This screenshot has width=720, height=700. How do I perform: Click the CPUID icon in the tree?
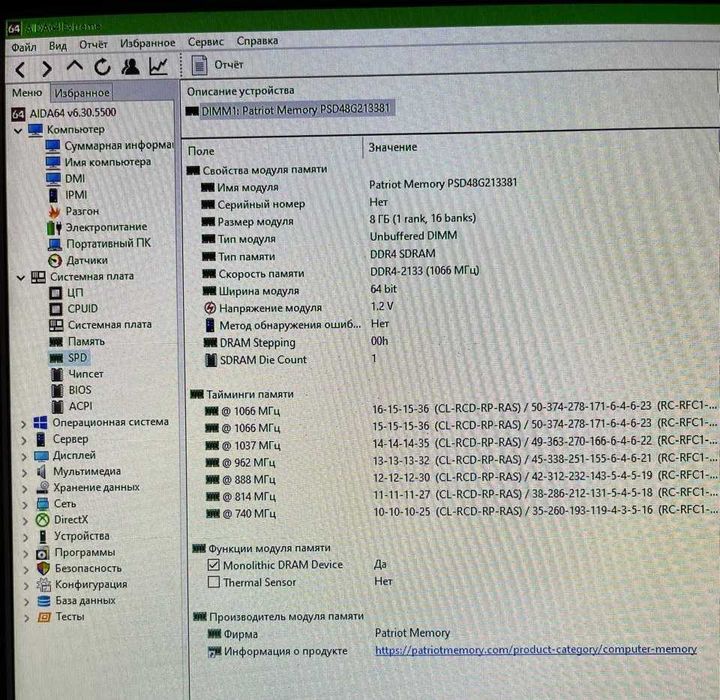pyautogui.click(x=56, y=309)
